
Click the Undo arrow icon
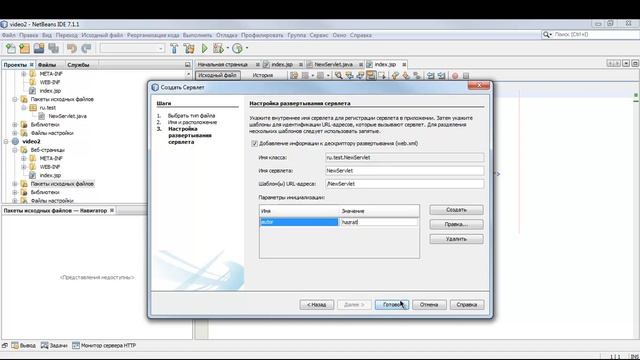point(72,49)
